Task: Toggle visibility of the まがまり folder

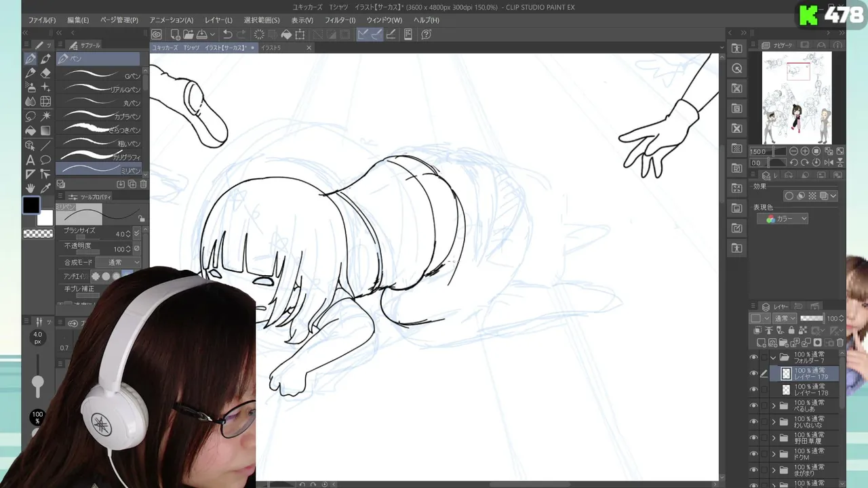Action: pos(753,470)
